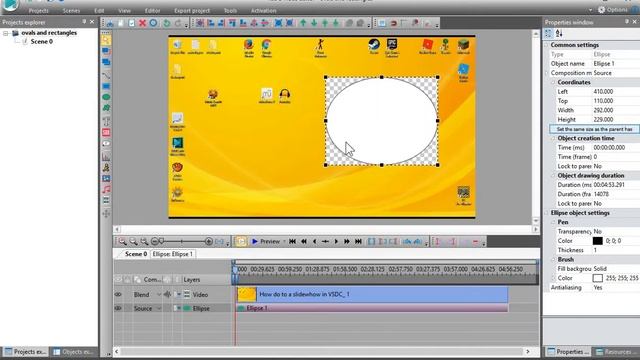Screen dimensions: 640x360
Task: Toggle visibility eye of Ellipse layer
Action: coord(118,308)
